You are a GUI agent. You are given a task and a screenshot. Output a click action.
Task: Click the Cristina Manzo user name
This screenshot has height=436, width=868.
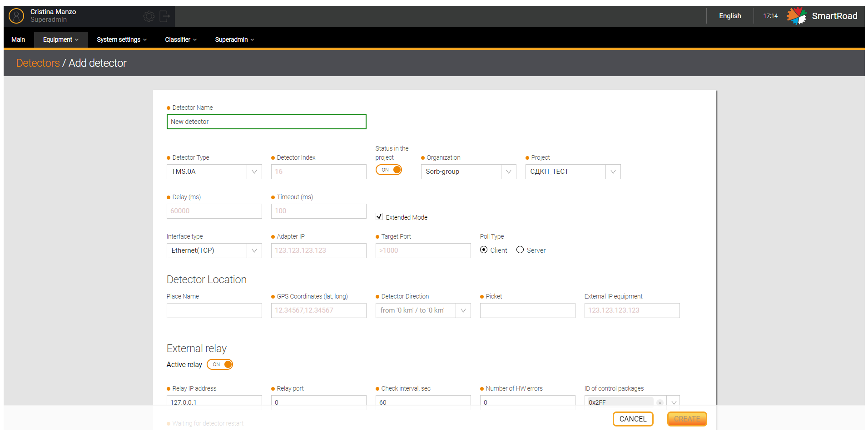pyautogui.click(x=53, y=12)
